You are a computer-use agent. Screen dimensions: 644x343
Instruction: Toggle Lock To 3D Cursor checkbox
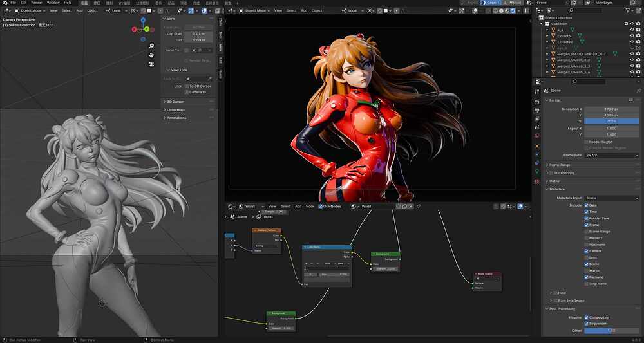(x=187, y=86)
